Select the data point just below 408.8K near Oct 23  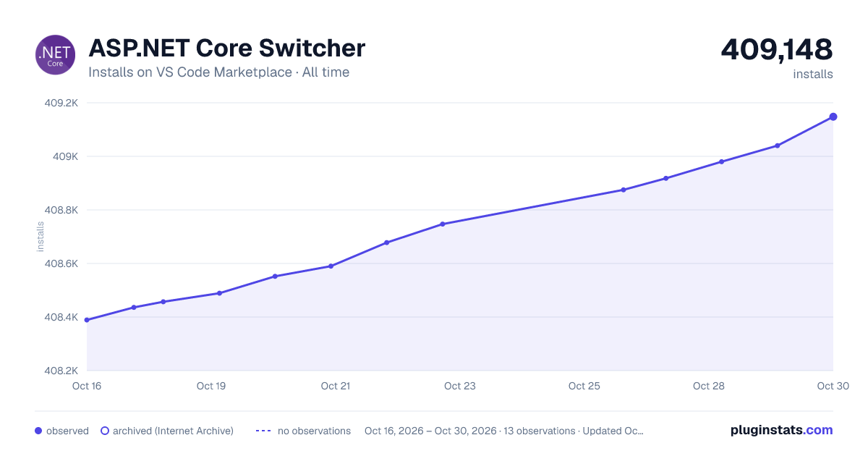tap(443, 224)
